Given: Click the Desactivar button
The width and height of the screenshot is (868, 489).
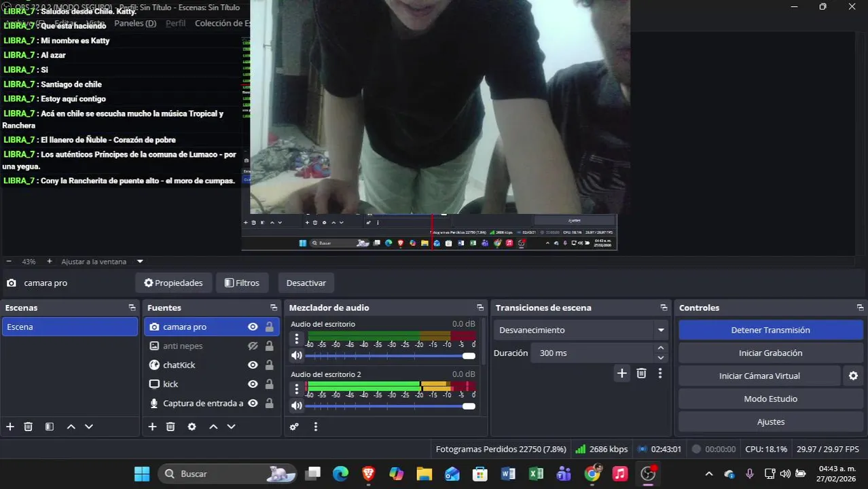Looking at the screenshot, I should [x=306, y=283].
